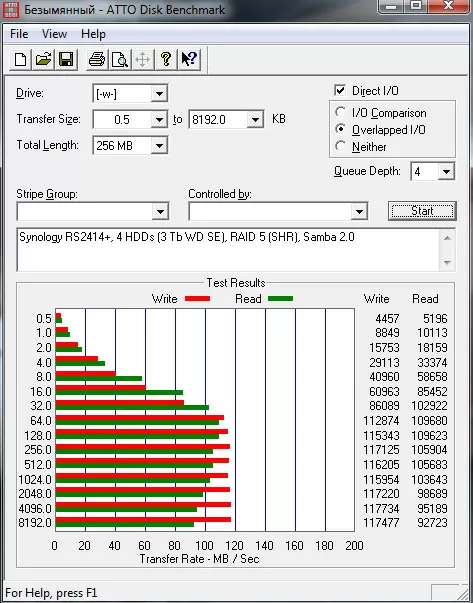473x603 pixels.
Task: Save results with the floppy disk icon
Action: [x=66, y=60]
